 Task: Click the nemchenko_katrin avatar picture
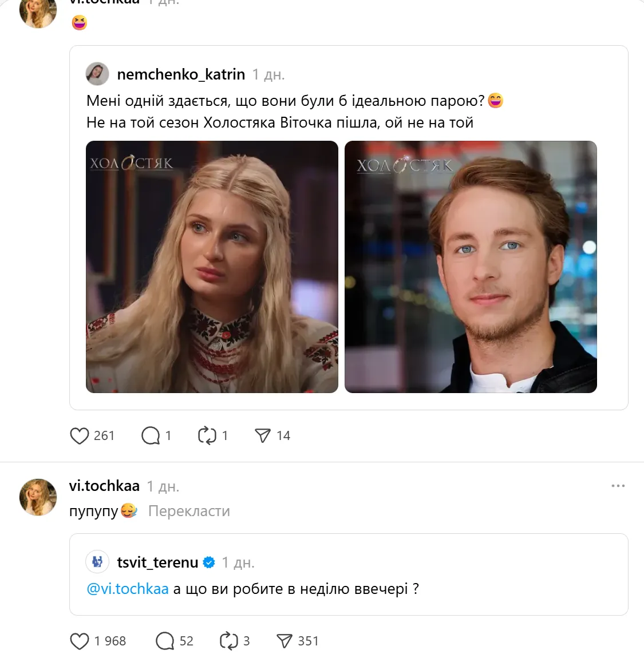[97, 74]
